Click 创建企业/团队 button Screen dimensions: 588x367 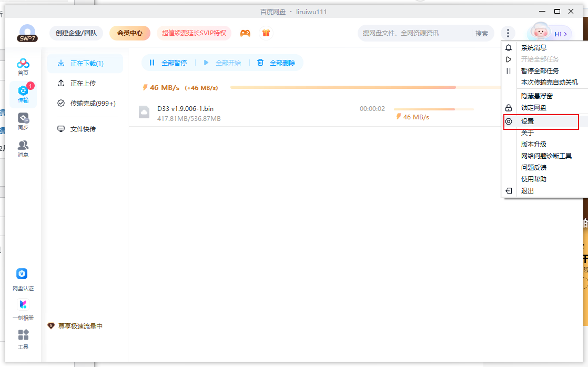point(76,33)
